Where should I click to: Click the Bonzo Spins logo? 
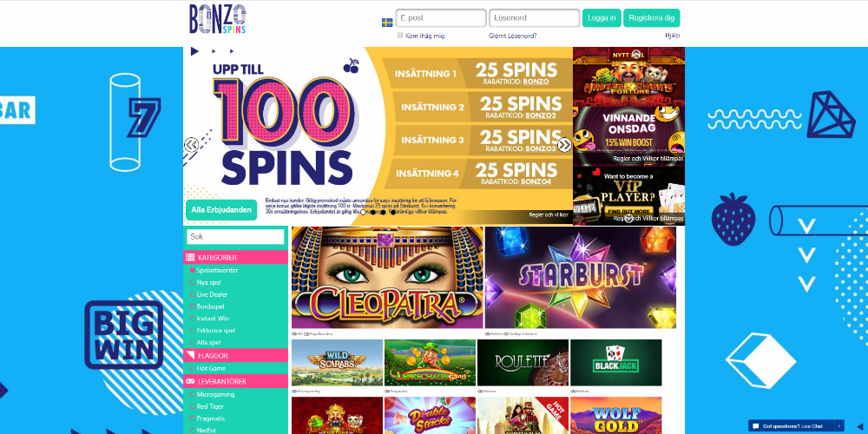218,19
